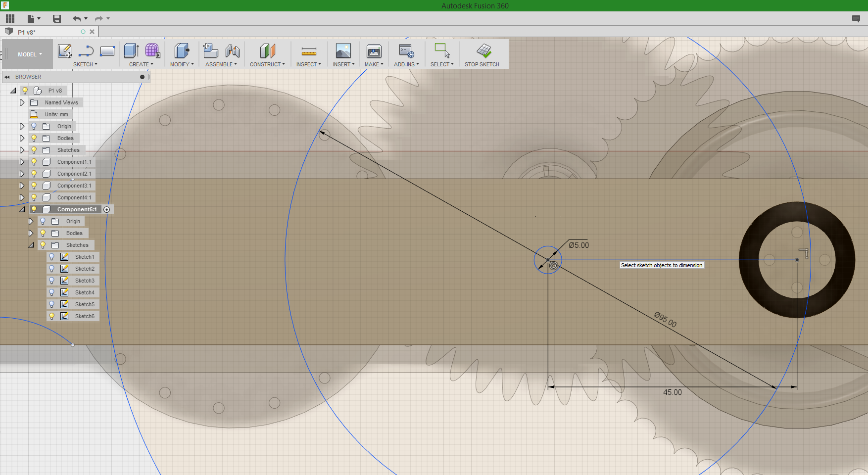The height and width of the screenshot is (475, 868).
Task: Click the 45.00 horizontal dimension
Action: pyautogui.click(x=672, y=392)
